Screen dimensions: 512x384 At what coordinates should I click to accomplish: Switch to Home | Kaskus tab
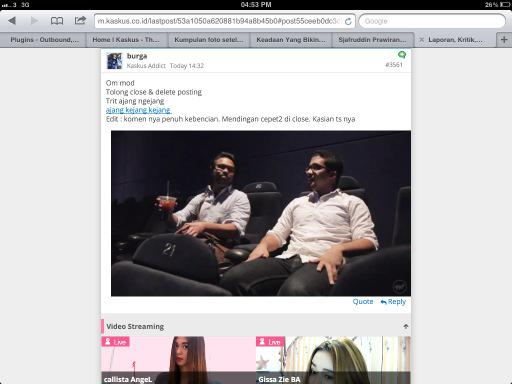pos(127,40)
